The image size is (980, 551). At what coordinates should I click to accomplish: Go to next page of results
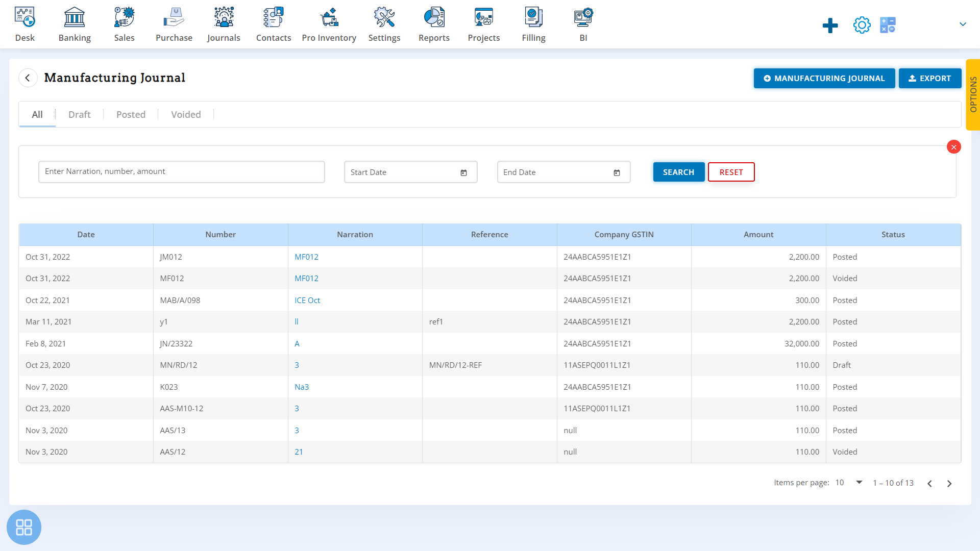[x=949, y=483]
